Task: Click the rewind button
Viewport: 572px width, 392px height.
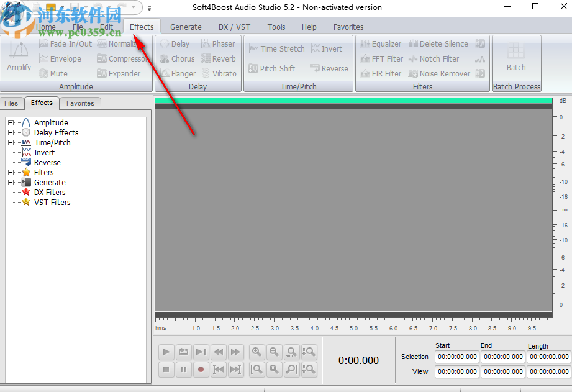Action: point(218,352)
